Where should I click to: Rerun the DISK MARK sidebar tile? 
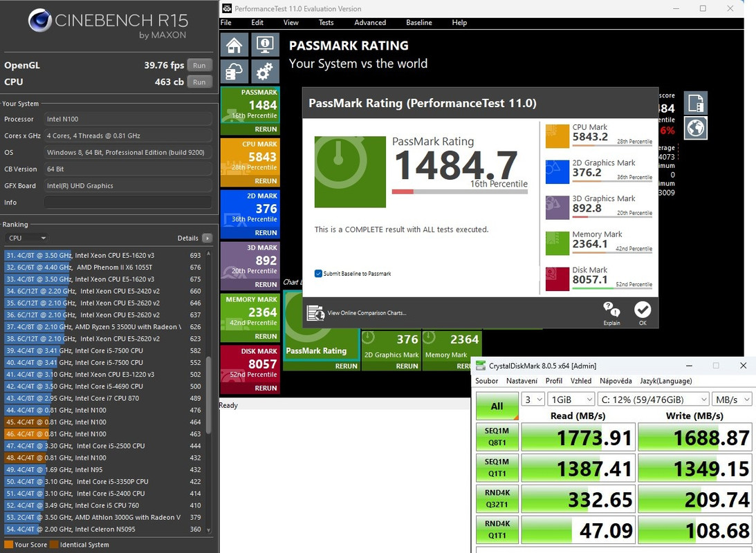pos(266,388)
